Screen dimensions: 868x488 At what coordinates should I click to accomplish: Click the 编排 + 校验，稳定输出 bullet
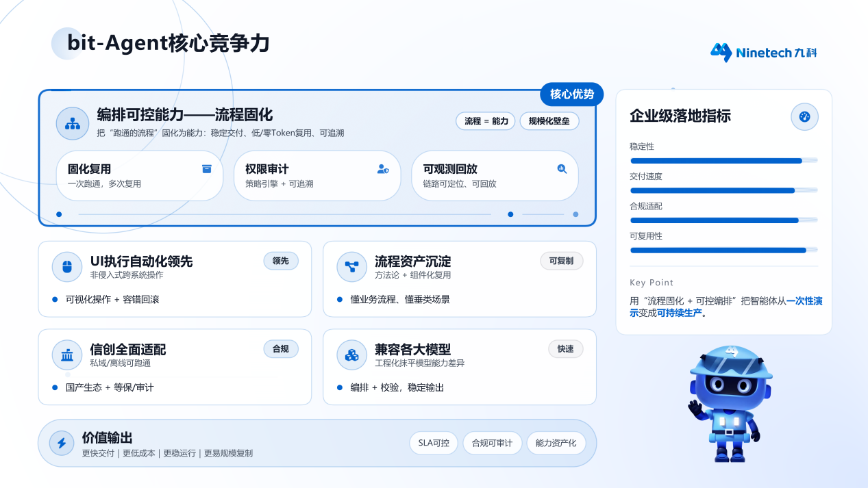[x=397, y=387]
